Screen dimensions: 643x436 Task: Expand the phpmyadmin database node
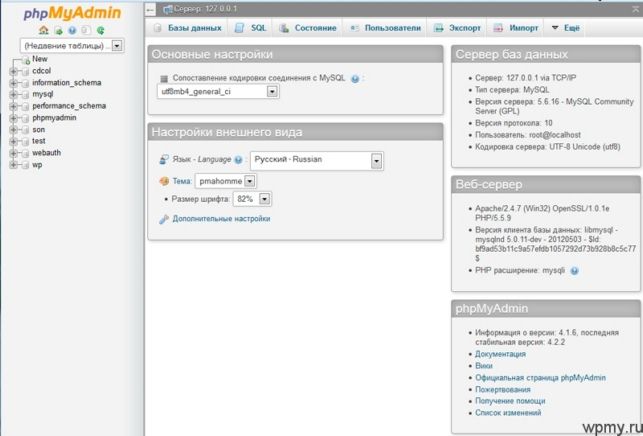pos(13,118)
